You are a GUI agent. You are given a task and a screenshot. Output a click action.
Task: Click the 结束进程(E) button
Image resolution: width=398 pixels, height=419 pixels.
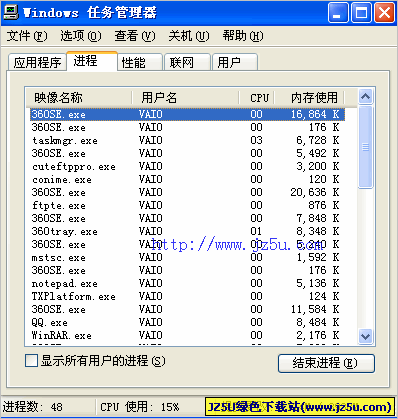(326, 363)
